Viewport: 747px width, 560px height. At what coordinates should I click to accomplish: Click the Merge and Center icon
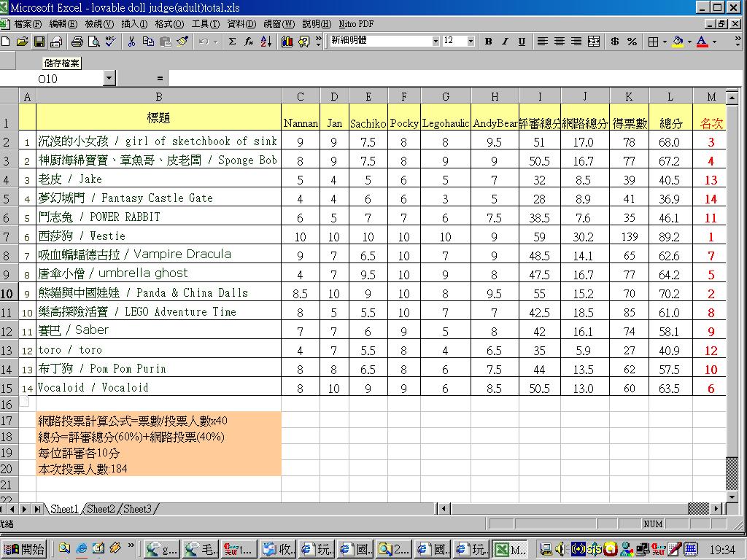[x=594, y=42]
